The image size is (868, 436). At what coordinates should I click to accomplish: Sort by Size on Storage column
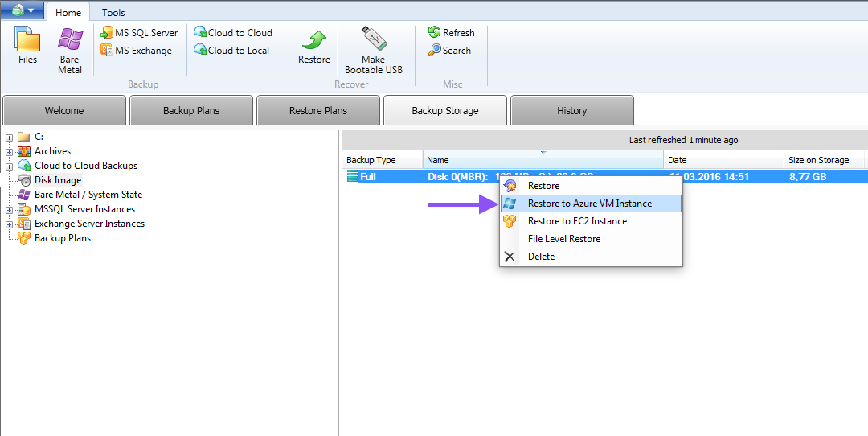[824, 160]
